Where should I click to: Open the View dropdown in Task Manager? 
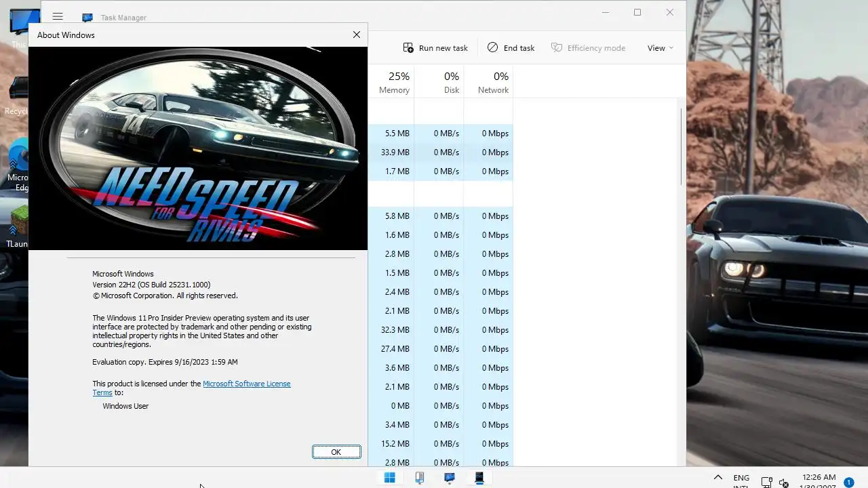coord(660,48)
